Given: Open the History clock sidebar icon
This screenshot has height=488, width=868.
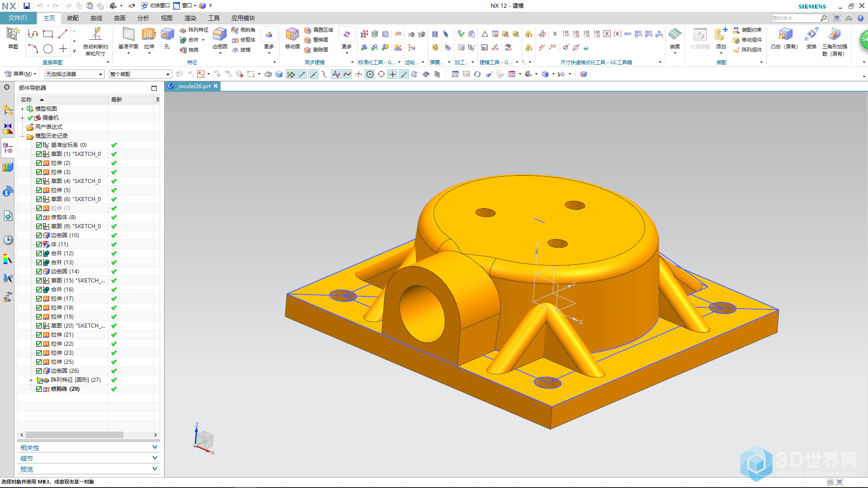Looking at the screenshot, I should 8,240.
